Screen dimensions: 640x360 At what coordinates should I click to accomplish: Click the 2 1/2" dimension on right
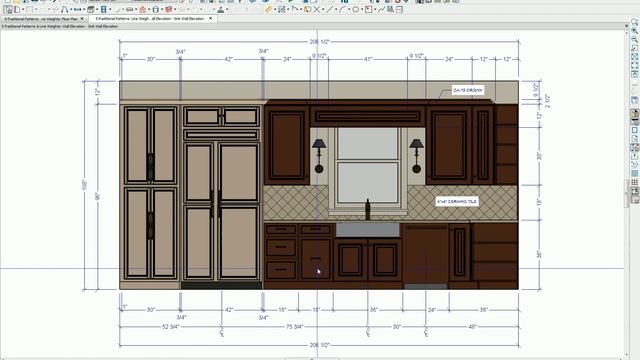[x=548, y=101]
